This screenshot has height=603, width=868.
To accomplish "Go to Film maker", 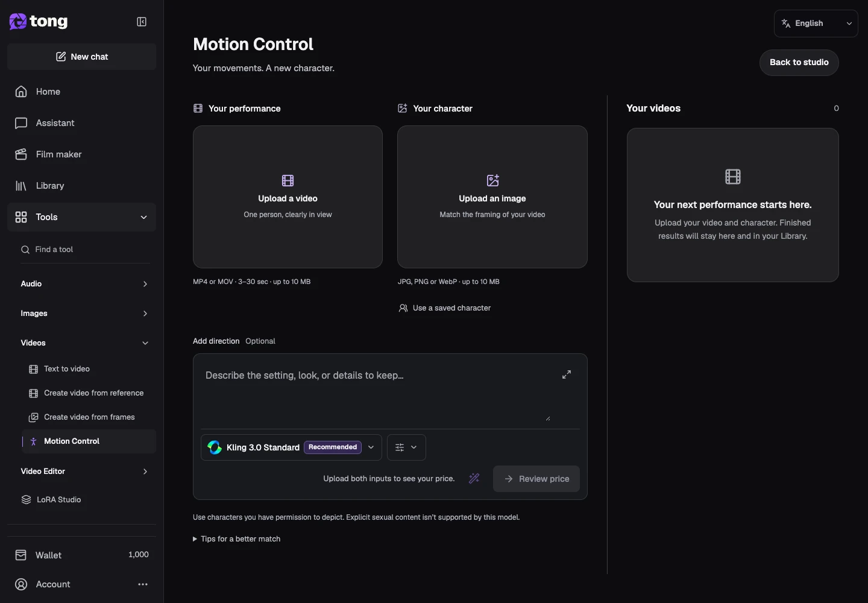I will point(81,154).
